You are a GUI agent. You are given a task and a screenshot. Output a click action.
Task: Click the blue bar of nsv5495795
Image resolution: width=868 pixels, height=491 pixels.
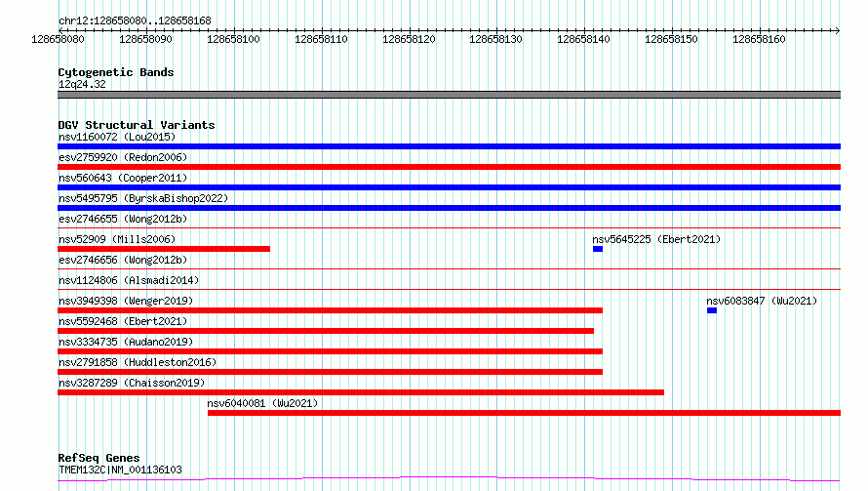[449, 208]
